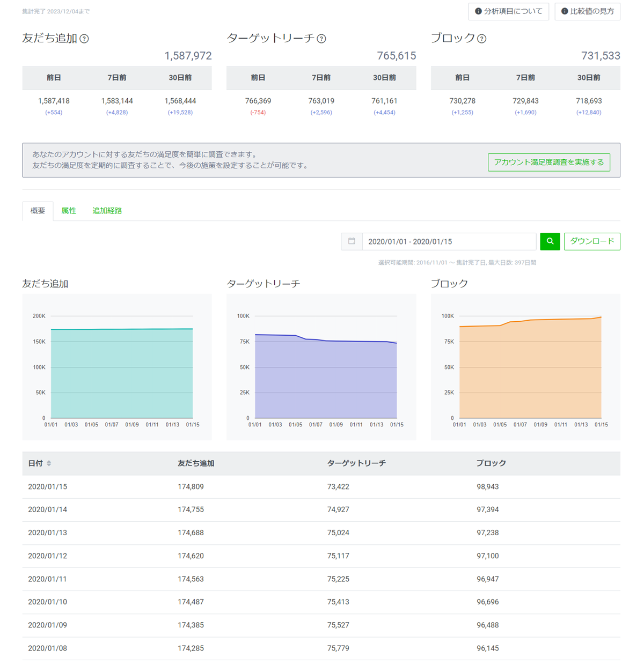
Task: Switch to the 属性 tab
Action: (x=69, y=211)
